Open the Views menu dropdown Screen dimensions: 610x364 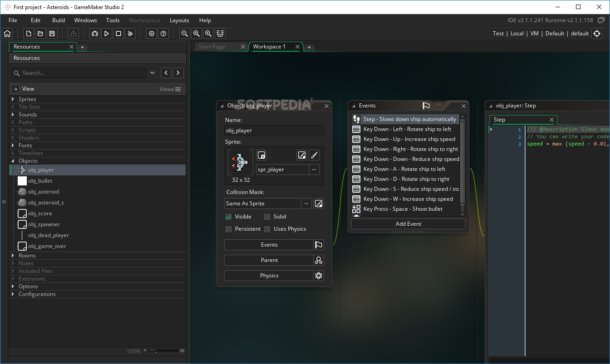tap(171, 89)
